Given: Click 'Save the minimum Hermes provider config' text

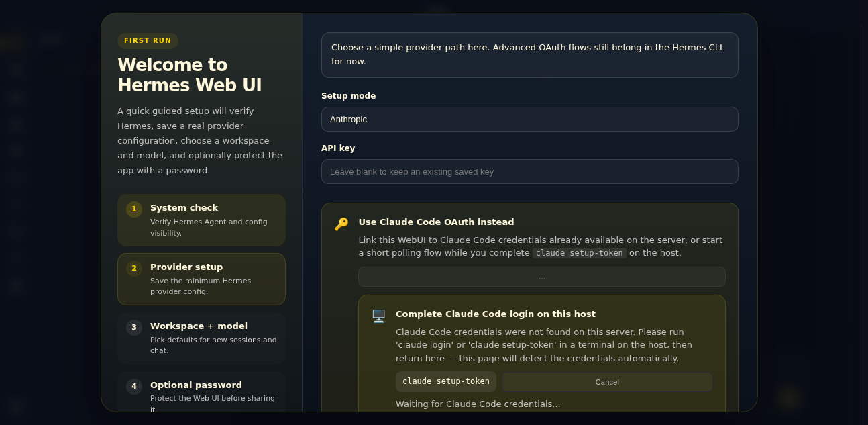Looking at the screenshot, I should tap(201, 286).
